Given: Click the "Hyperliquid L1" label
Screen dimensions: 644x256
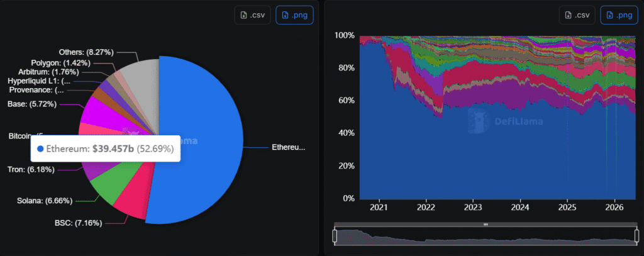Looking at the screenshot, I should point(39,81).
